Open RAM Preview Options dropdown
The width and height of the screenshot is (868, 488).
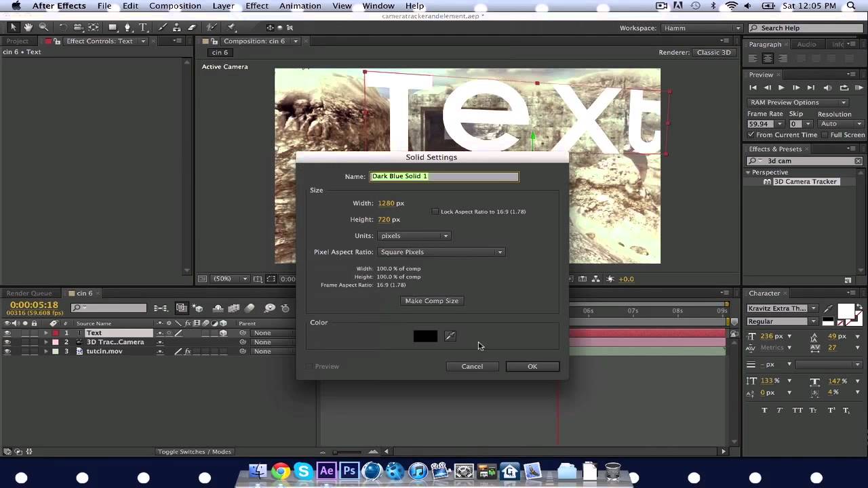[x=798, y=102]
